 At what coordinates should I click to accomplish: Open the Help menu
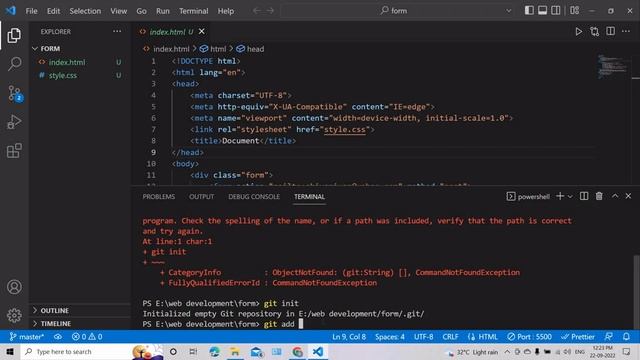[226, 11]
